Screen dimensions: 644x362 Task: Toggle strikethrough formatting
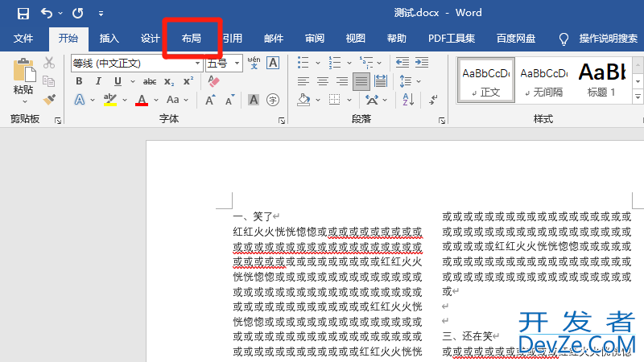(150, 81)
